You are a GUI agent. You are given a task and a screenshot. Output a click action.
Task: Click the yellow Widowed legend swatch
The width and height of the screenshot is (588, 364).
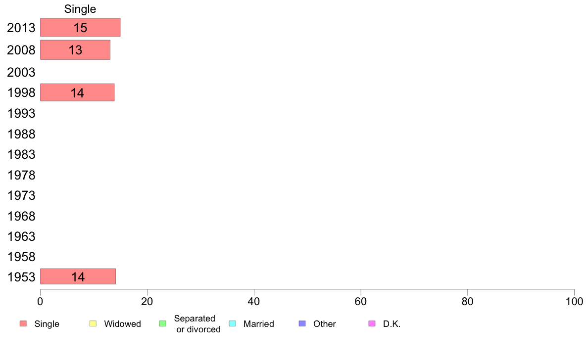93,323
